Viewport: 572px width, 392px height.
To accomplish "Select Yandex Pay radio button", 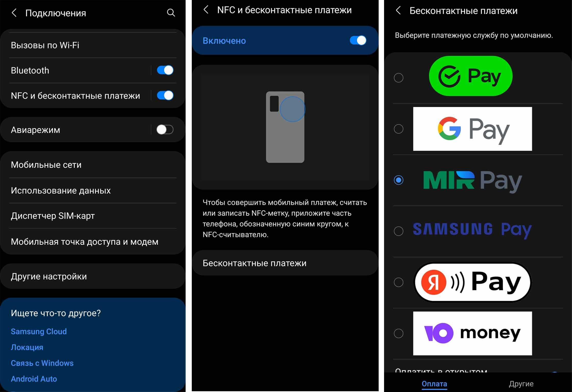I will tap(399, 282).
